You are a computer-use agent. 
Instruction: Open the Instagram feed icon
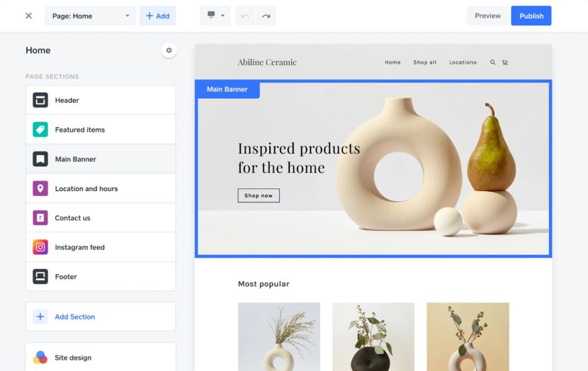[x=40, y=247]
